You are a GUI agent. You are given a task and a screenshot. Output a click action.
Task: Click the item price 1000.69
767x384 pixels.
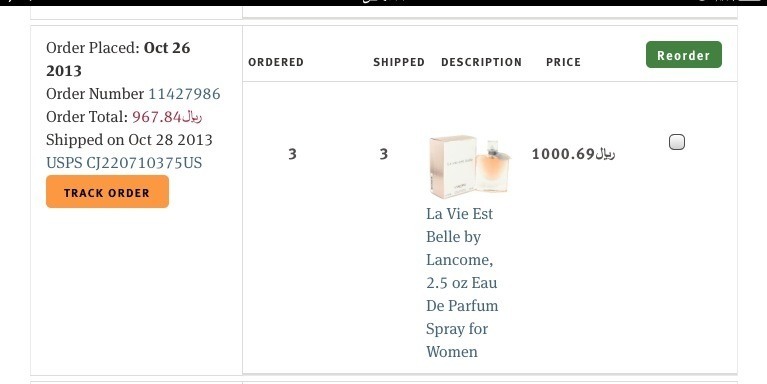click(573, 154)
